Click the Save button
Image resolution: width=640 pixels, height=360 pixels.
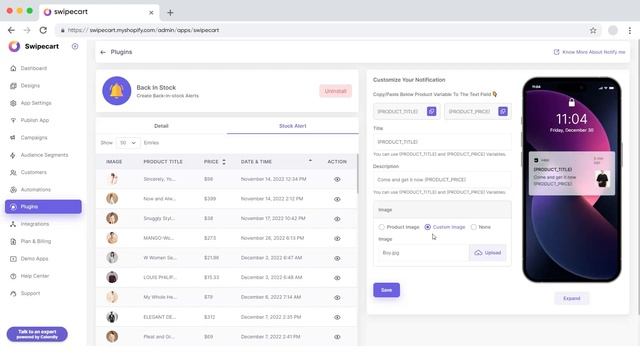(x=386, y=290)
